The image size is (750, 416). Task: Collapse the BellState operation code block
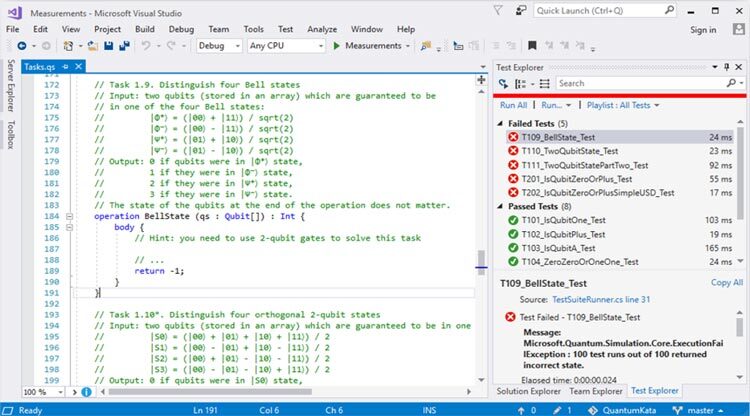pos(68,216)
